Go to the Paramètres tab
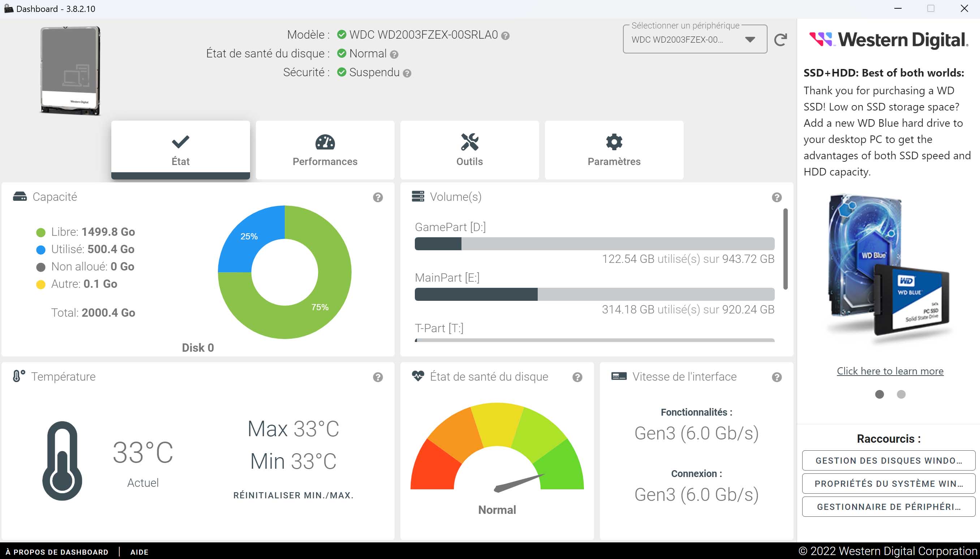This screenshot has height=559, width=980. [614, 150]
